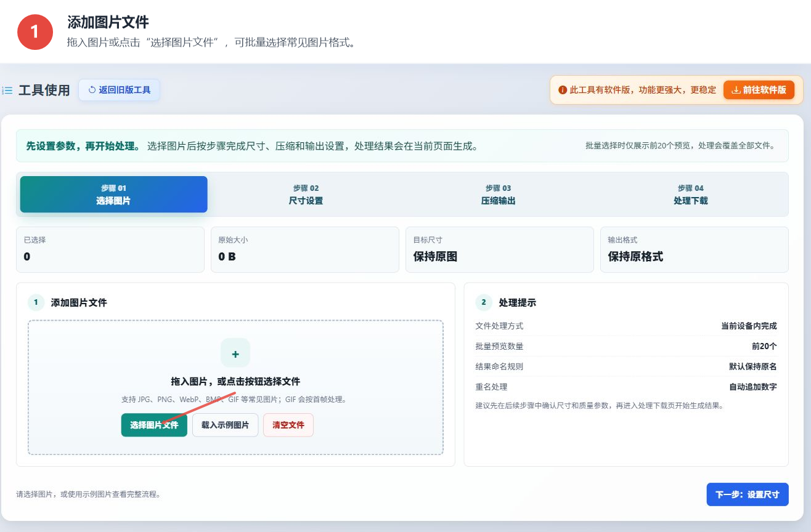Load sample images with 载入示例图片
The height and width of the screenshot is (532, 811).
(225, 425)
